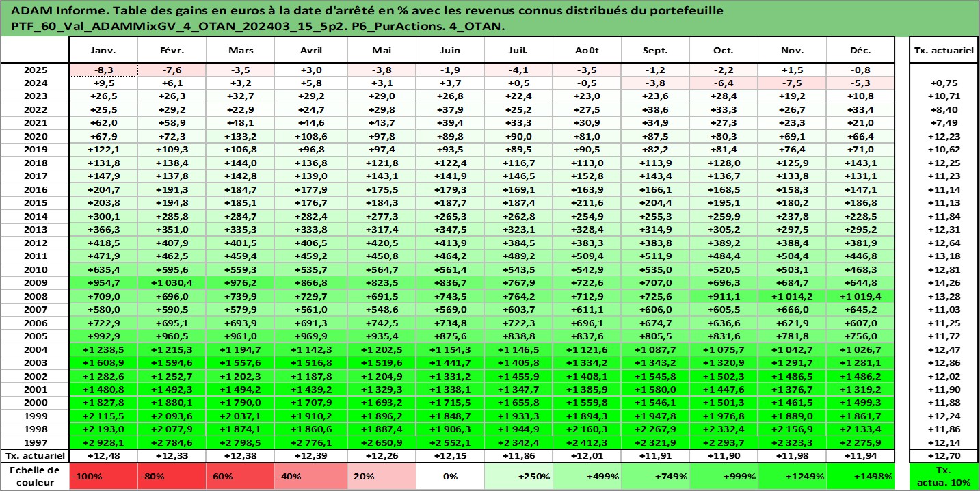Select the +749% color scale cell
This screenshot has width=980, height=491.
(655, 476)
